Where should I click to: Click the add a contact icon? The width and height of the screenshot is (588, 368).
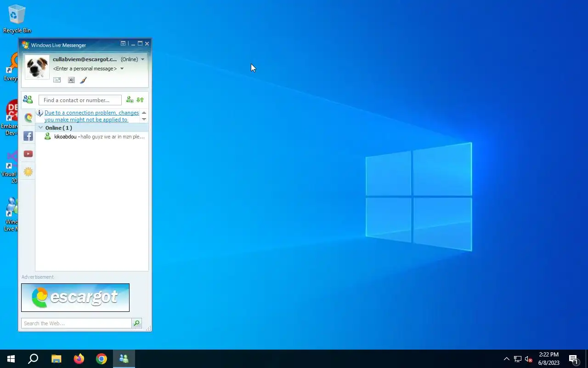[130, 100]
